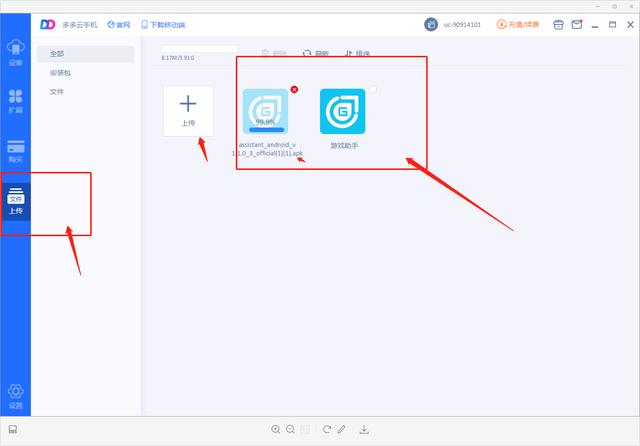Open the 购买 purchase sidebar icon
Viewport: 640px width, 446px height.
16,151
